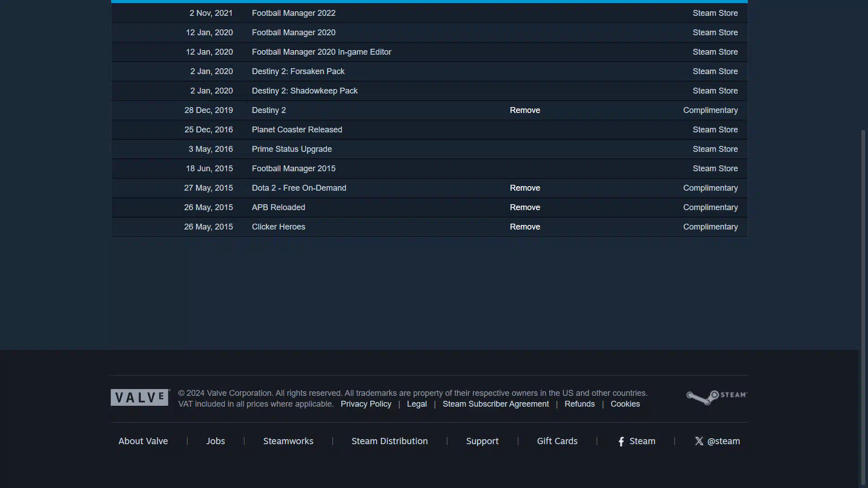Select the Football Manager 2022 row

pos(429,13)
